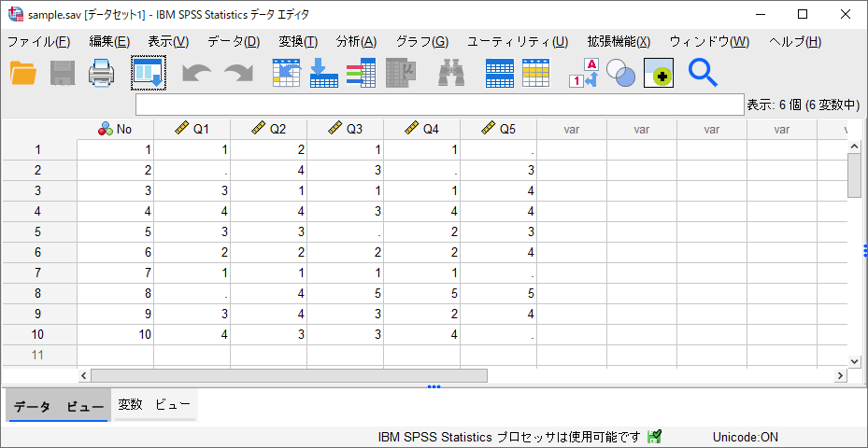Click the Save file floppy icon
868x448 pixels.
[x=63, y=73]
